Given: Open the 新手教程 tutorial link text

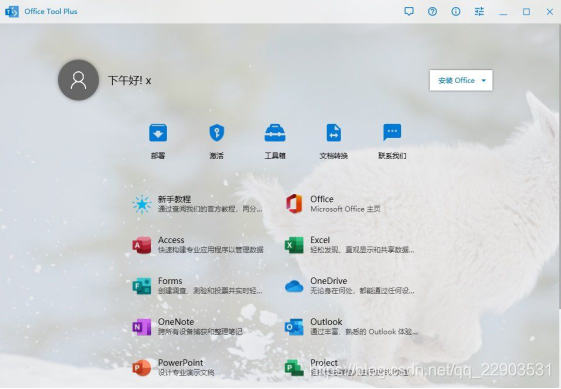Looking at the screenshot, I should coord(174,199).
